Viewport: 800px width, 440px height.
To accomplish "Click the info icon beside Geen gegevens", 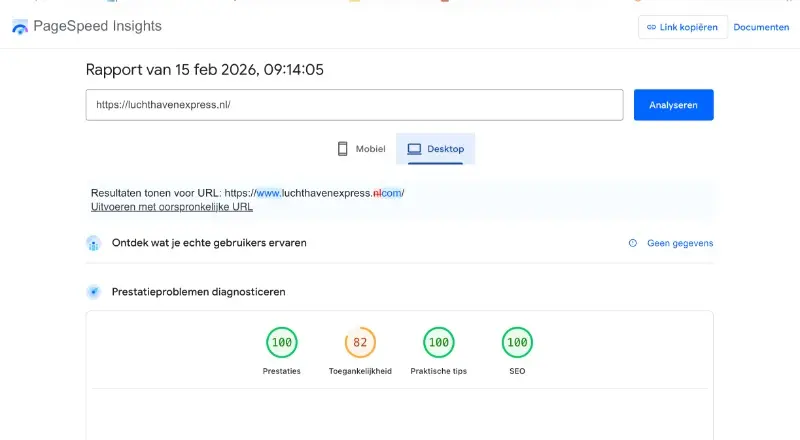I will (x=633, y=243).
